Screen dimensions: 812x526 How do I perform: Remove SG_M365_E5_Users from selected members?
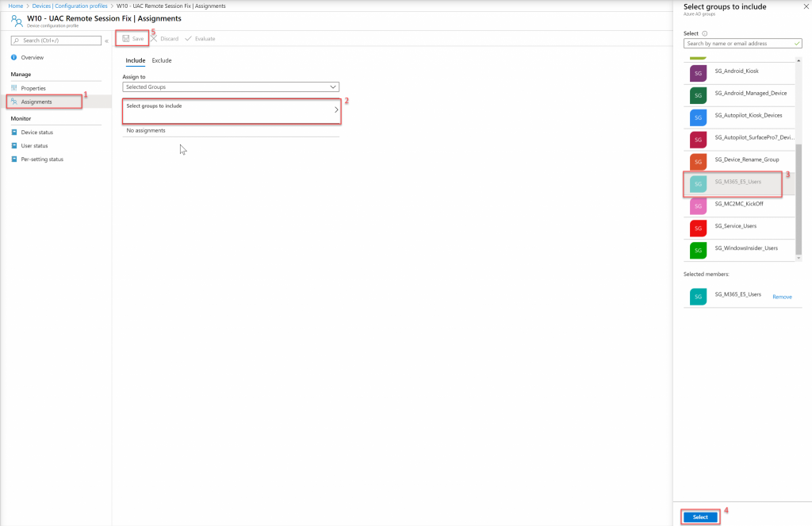point(782,297)
